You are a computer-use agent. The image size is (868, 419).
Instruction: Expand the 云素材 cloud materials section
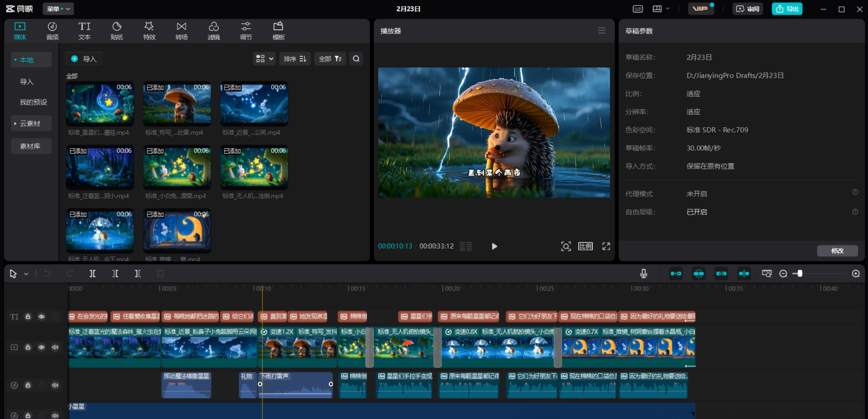pyautogui.click(x=31, y=123)
